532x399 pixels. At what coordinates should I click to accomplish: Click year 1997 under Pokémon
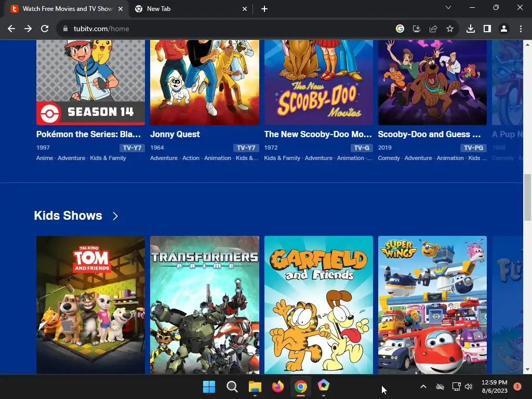tap(43, 148)
